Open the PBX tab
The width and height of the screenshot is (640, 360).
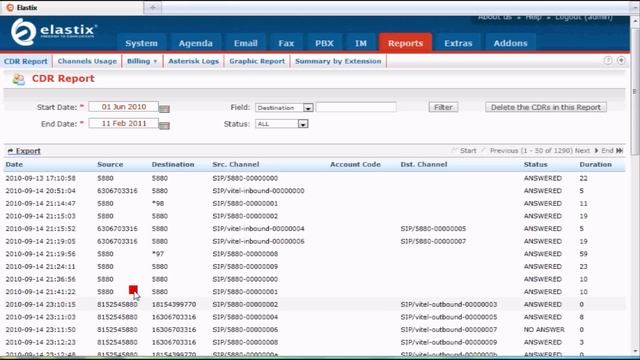click(x=324, y=43)
